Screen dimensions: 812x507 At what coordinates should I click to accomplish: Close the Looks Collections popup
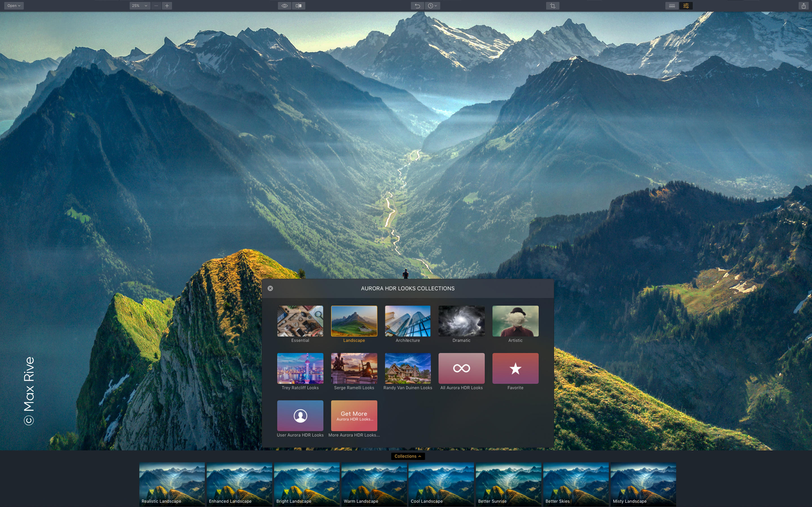tap(270, 288)
